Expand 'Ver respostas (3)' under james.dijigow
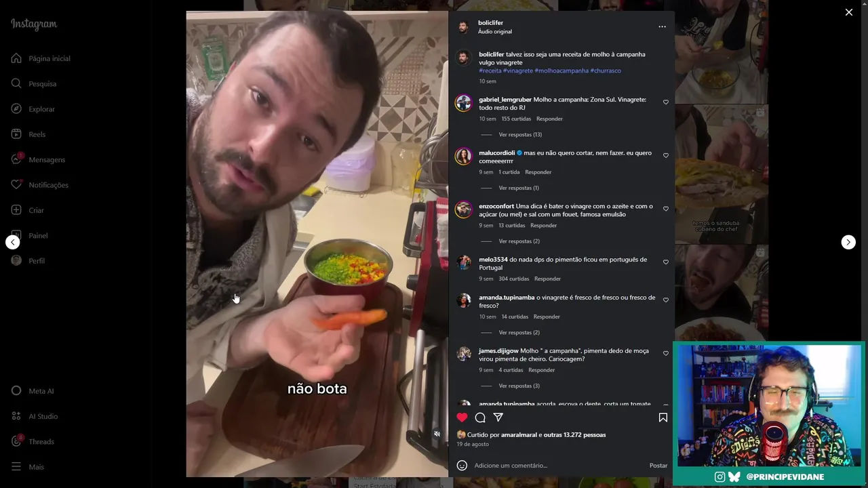Viewport: 868px width, 488px height. click(x=519, y=386)
